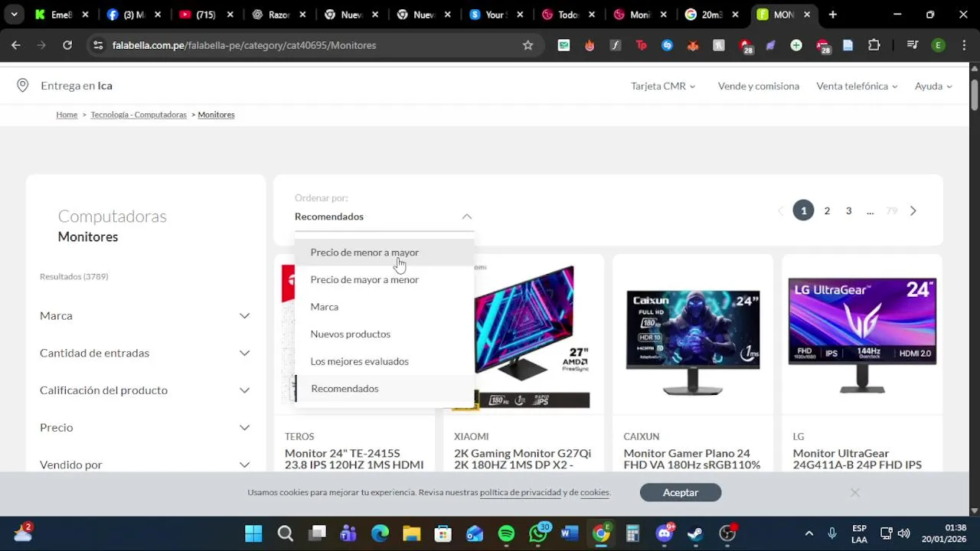The height and width of the screenshot is (551, 980).
Task: Open Tecnología - Computadoras breadcrumb
Action: point(139,115)
